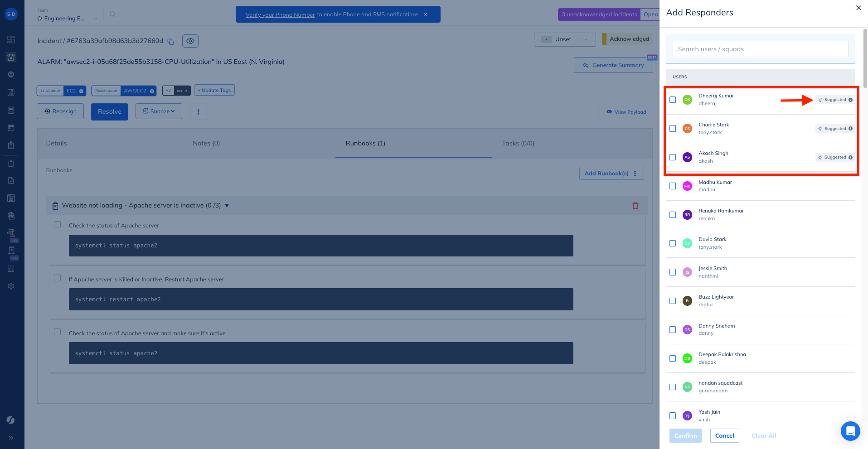Copy the incident ID with copy icon
The height and width of the screenshot is (449, 868).
pos(170,42)
